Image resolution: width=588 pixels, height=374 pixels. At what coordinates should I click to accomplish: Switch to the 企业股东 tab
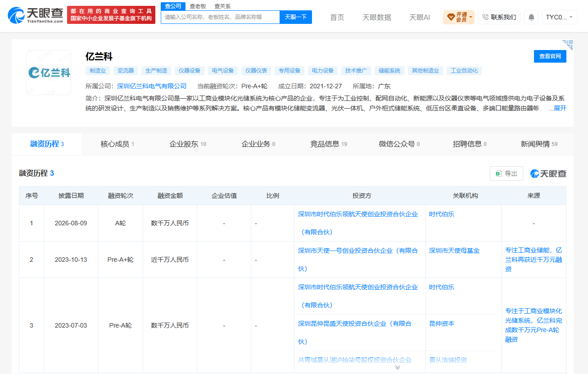pos(188,144)
